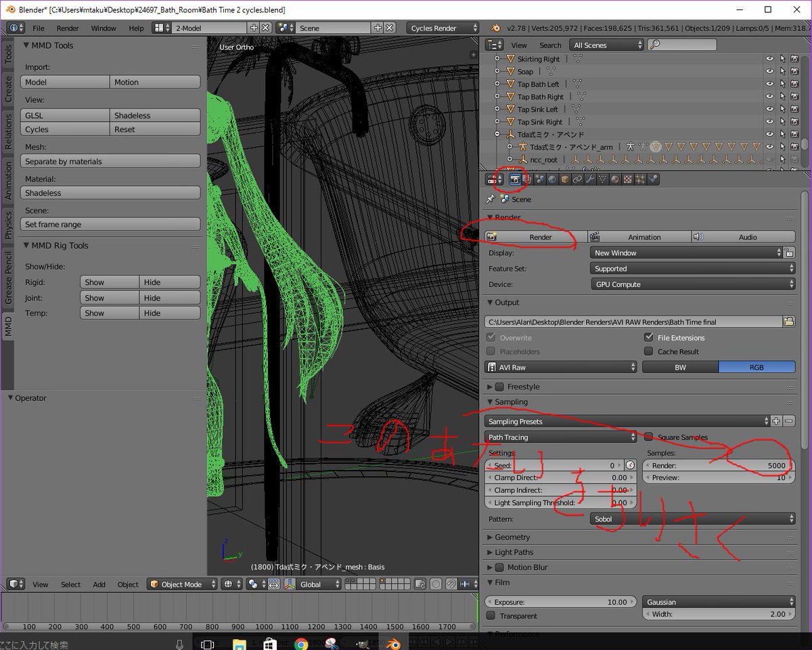Open the Object properties cube tab

point(565,179)
